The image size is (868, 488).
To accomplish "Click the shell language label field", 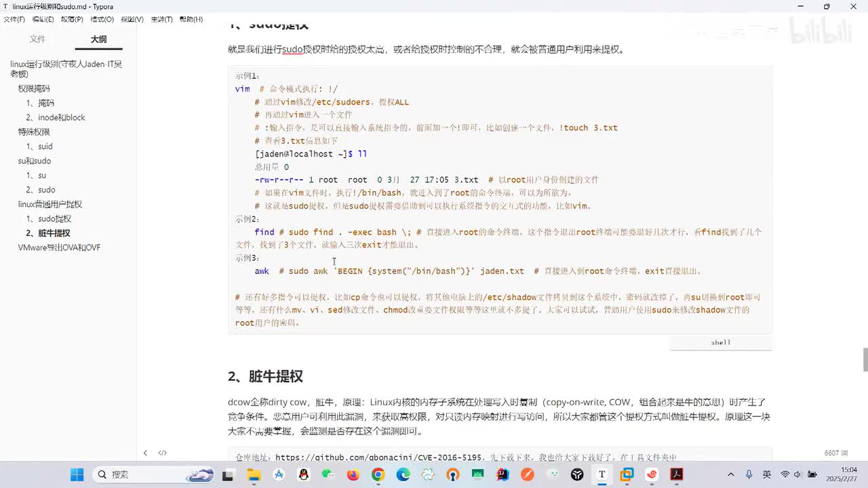I will click(721, 343).
